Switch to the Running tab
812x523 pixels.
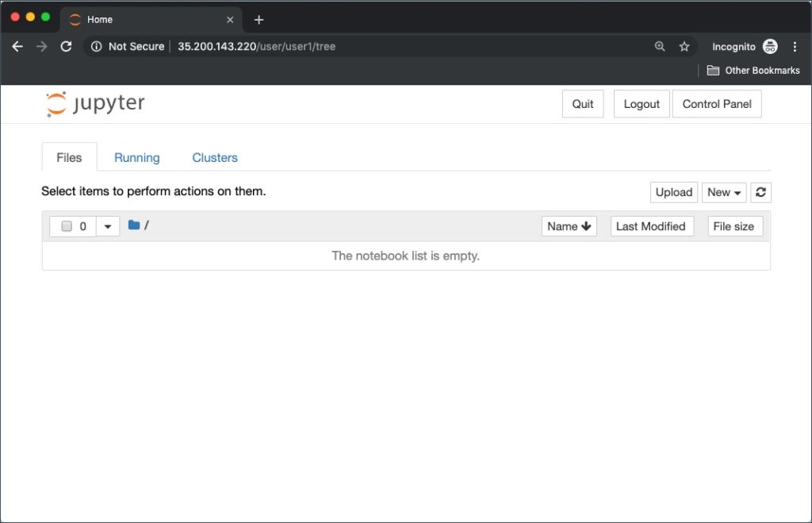[x=136, y=158]
